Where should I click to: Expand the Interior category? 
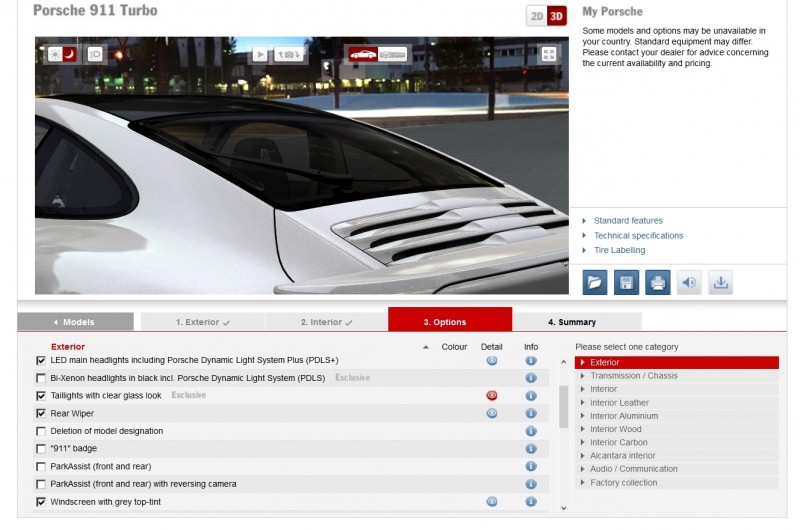coord(677,389)
